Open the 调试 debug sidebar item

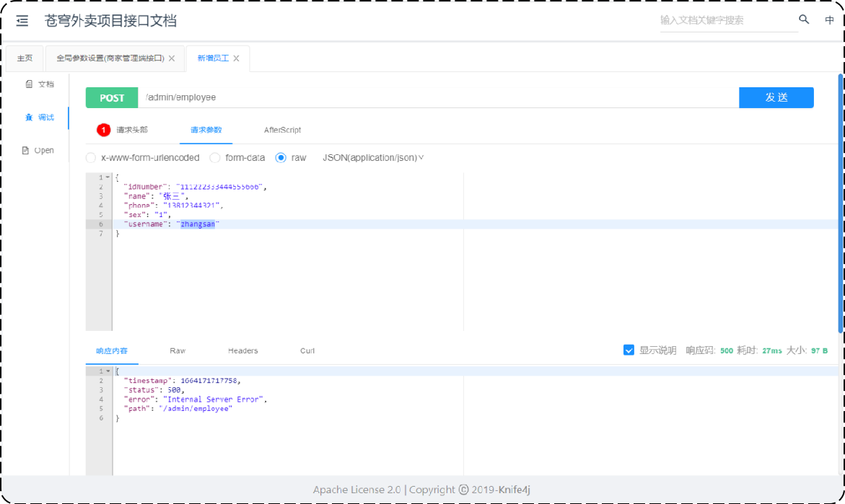pyautogui.click(x=40, y=118)
